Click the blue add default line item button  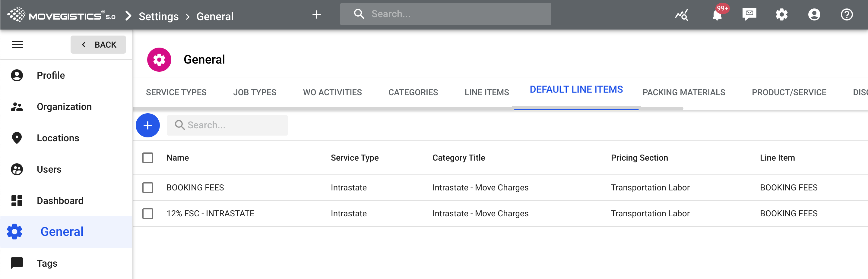[x=147, y=125]
